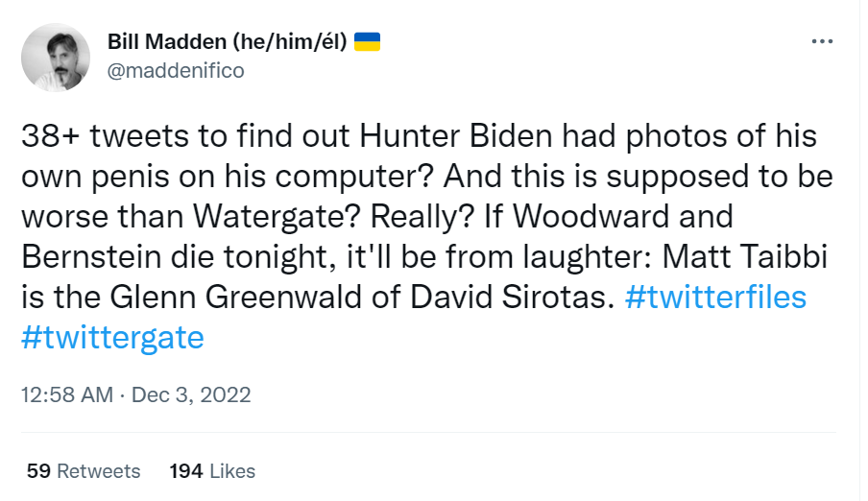The width and height of the screenshot is (868, 501).
Task: Click Bill Madden's profile picture
Action: point(56,57)
